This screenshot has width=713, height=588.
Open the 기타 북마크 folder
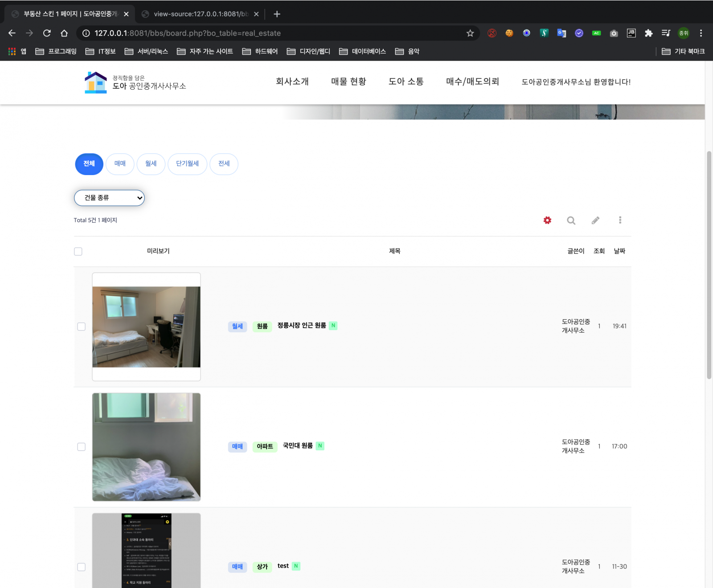coord(683,52)
